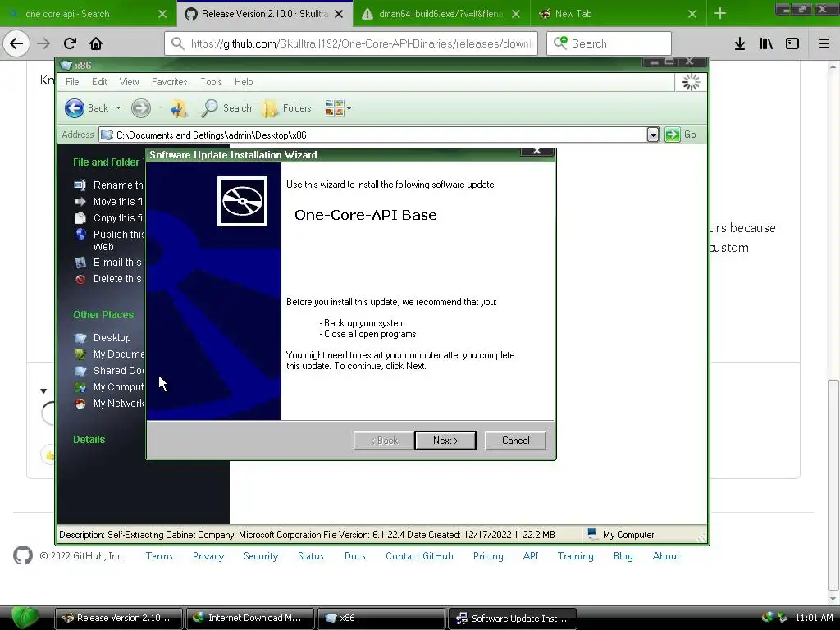Open the Contact GitHub footer link
The height and width of the screenshot is (630, 840).
tap(419, 556)
